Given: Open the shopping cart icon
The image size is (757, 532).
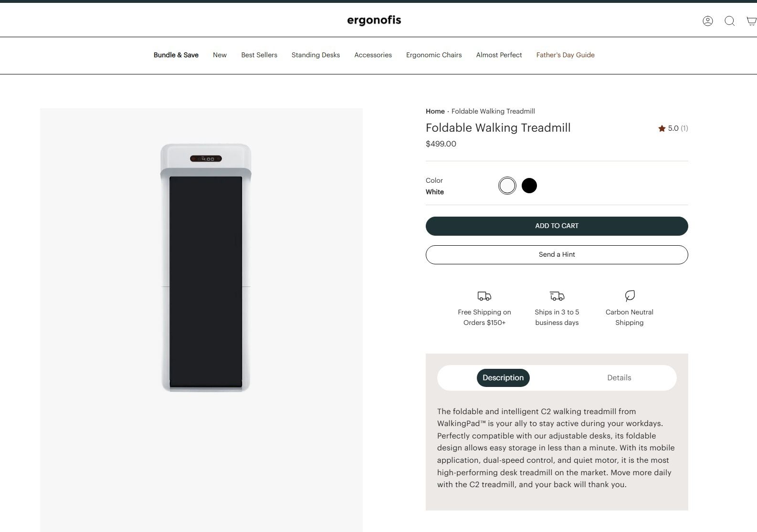Looking at the screenshot, I should tap(751, 21).
